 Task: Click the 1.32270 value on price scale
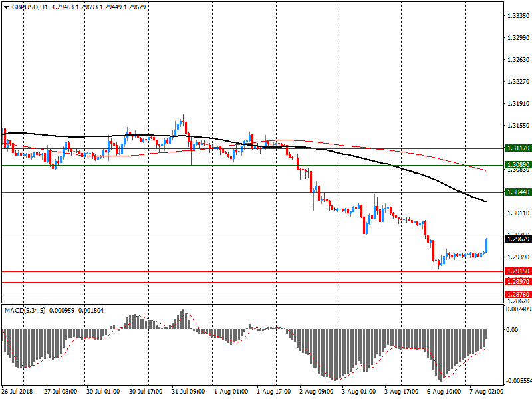pyautogui.click(x=517, y=82)
